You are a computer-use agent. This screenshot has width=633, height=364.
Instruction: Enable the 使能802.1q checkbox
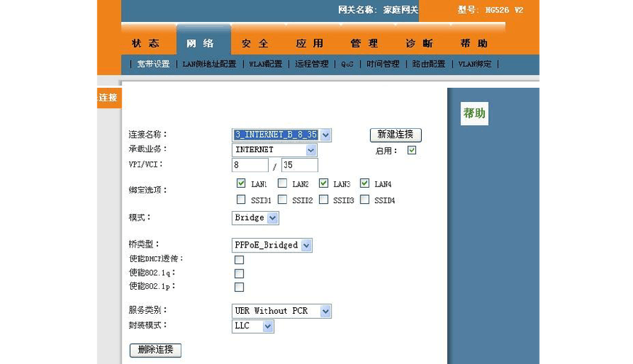239,274
